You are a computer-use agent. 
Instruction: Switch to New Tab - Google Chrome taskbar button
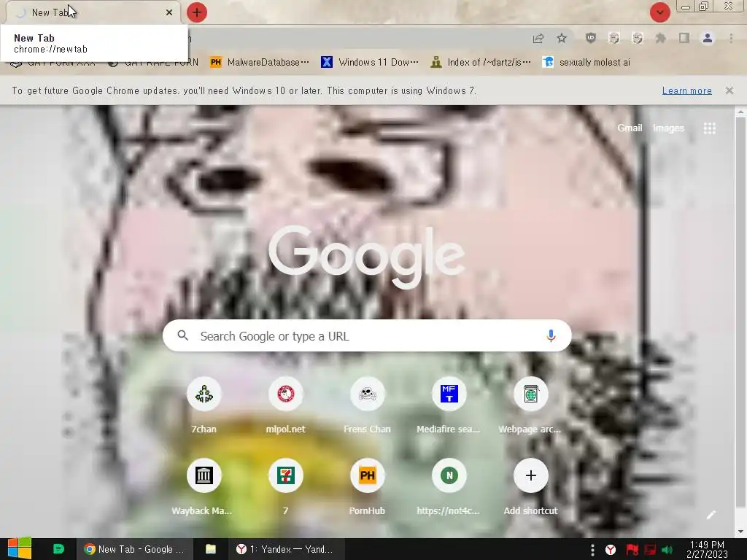(x=134, y=549)
